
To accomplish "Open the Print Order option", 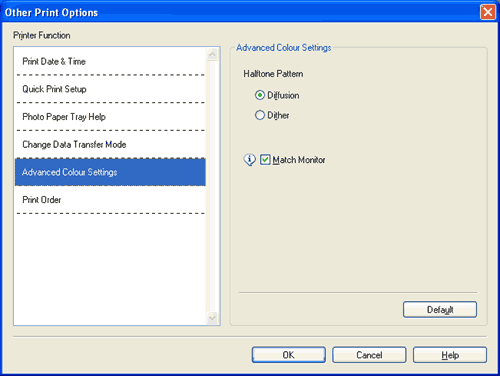I will (110, 200).
